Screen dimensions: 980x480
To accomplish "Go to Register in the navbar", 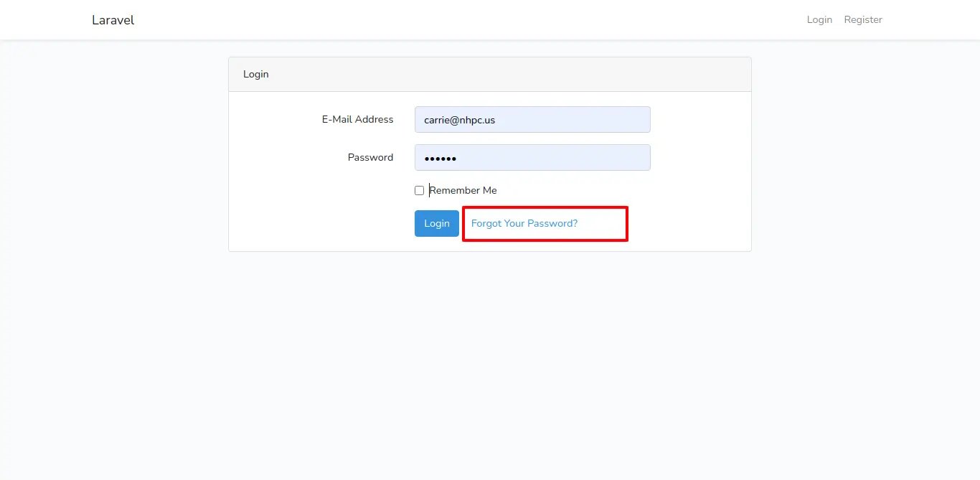I will click(863, 20).
